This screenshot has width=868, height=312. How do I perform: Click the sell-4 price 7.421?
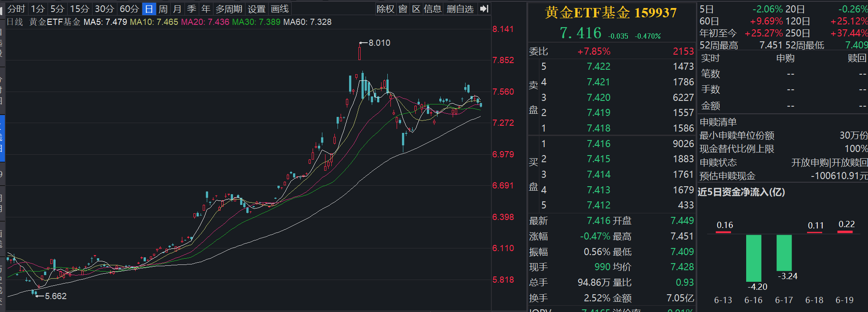tap(599, 82)
